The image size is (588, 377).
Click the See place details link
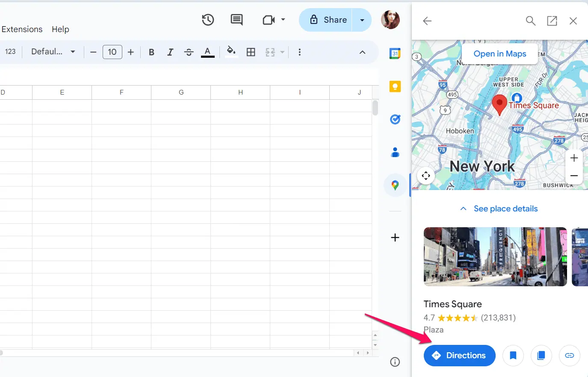tap(506, 209)
